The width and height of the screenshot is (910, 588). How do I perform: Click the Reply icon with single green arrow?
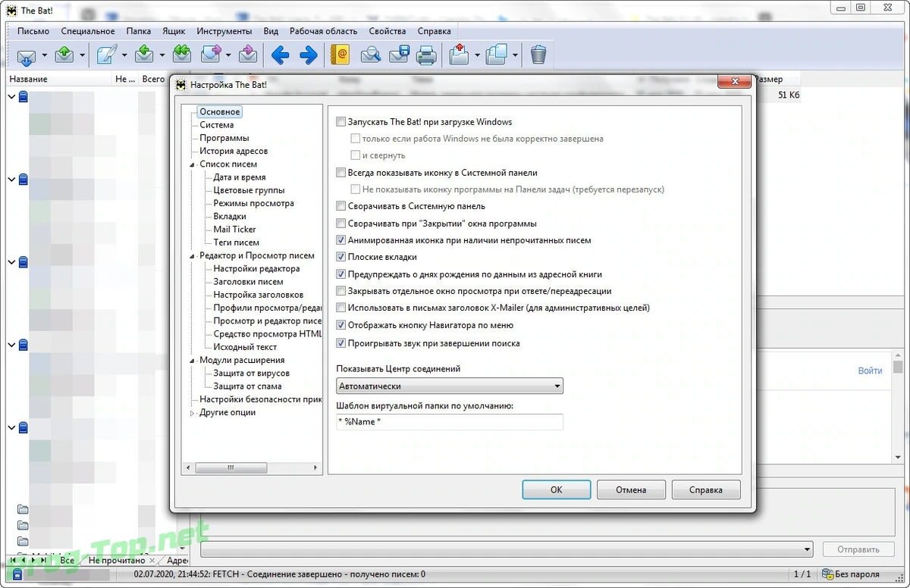pyautogui.click(x=144, y=55)
